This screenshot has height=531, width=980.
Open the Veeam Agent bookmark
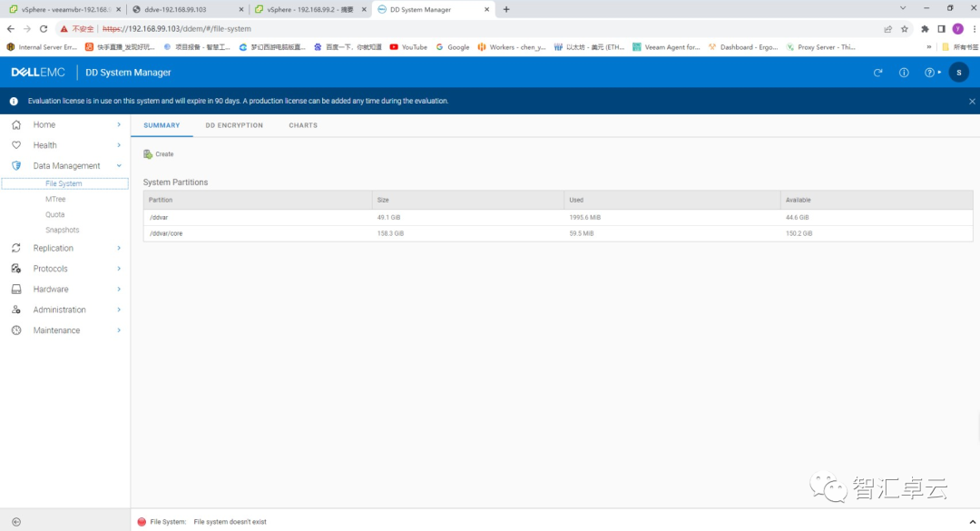pos(666,47)
